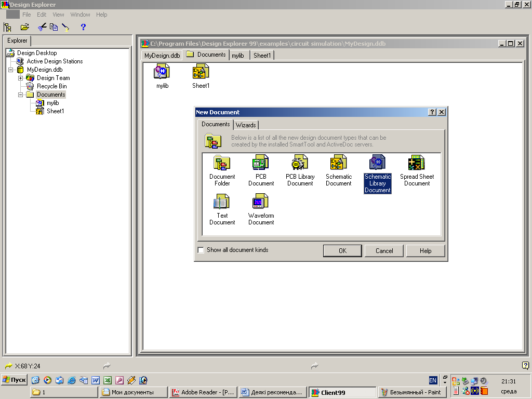Cancel the New Document dialog
The image size is (532, 399).
[x=384, y=251]
